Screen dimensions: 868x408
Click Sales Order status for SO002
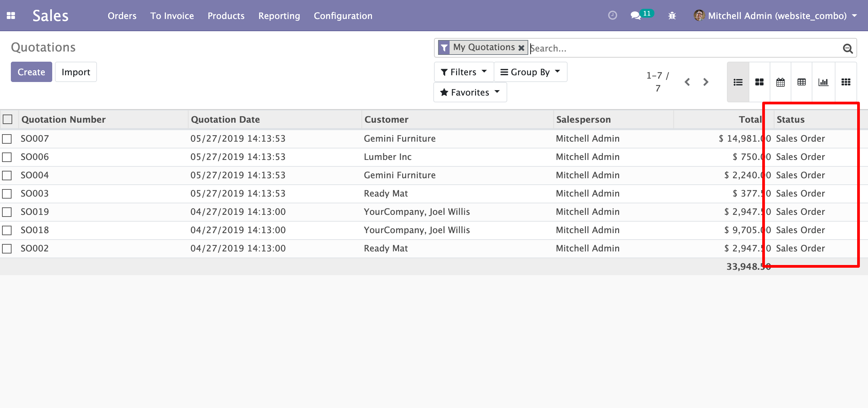tap(800, 248)
